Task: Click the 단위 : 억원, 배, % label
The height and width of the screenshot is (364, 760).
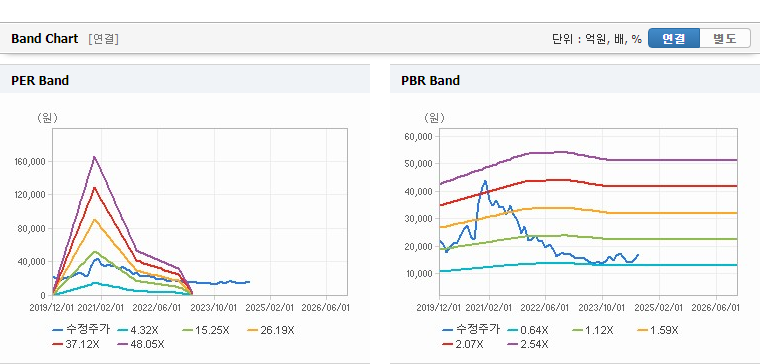Action: click(597, 39)
